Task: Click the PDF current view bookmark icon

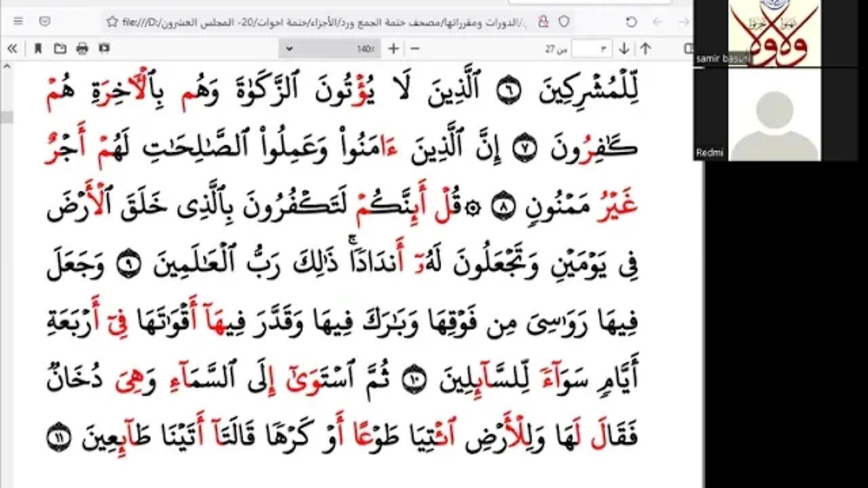Action: pos(38,49)
